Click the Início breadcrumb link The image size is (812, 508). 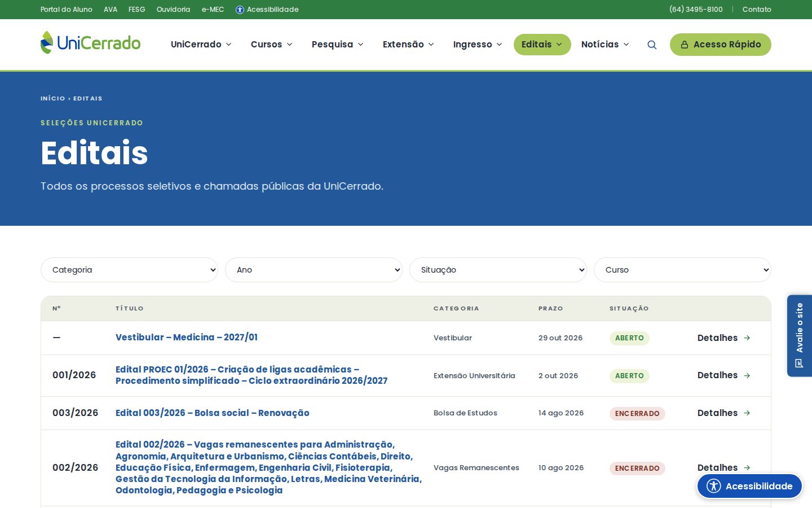pyautogui.click(x=53, y=98)
